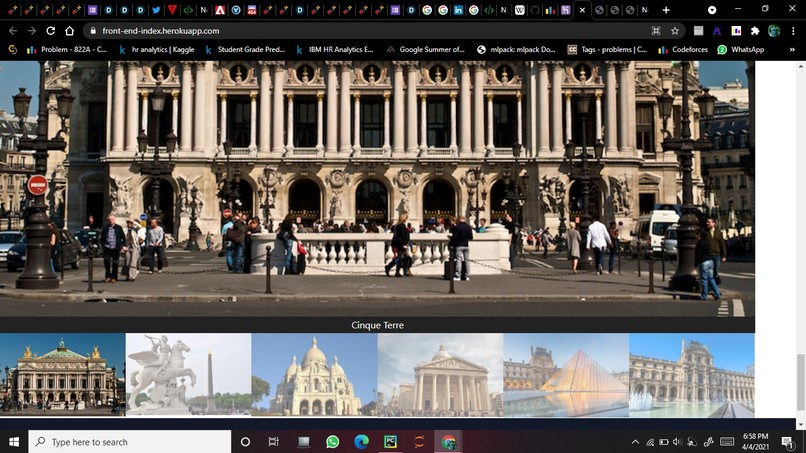Bookmark this page with the star icon
Viewport: 806px width, 453px height.
tap(674, 31)
